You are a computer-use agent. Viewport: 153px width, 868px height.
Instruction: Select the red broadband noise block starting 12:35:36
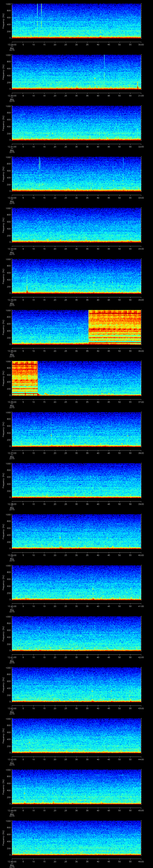click(x=115, y=326)
